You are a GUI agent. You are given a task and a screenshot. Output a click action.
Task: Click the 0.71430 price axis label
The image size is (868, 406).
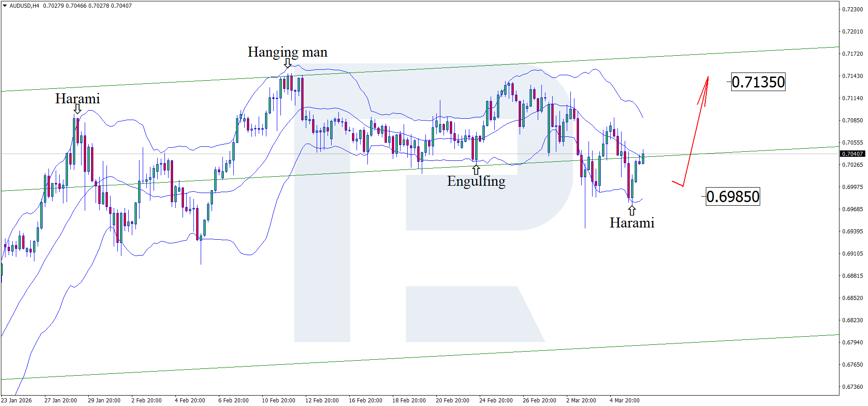pyautogui.click(x=852, y=76)
